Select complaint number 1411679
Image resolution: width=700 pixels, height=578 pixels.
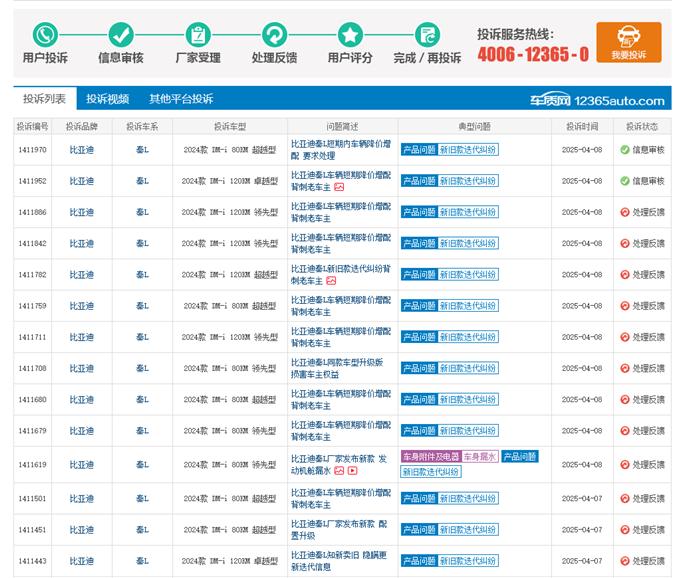(x=32, y=431)
